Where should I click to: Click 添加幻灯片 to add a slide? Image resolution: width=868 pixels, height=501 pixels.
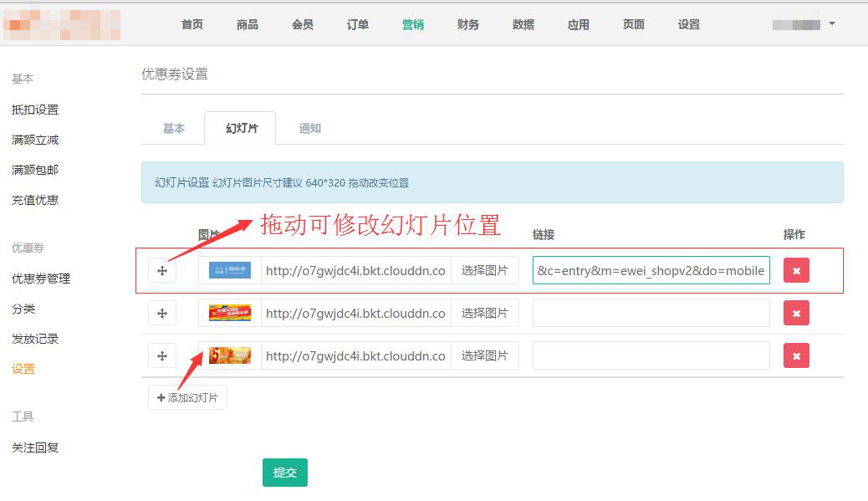(187, 397)
